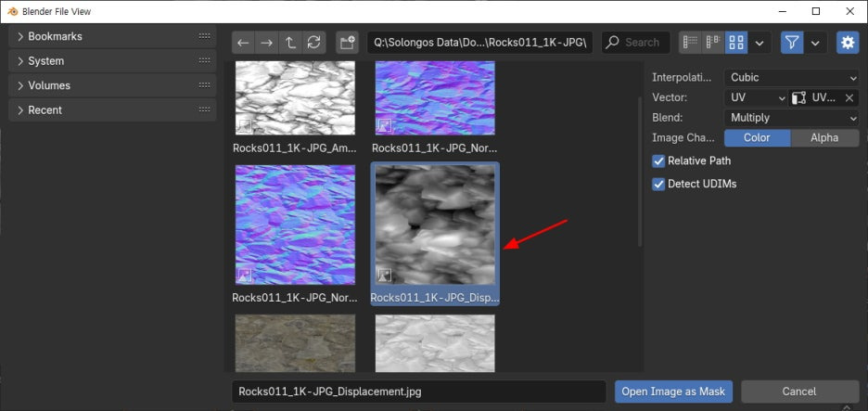Select Color image channel

click(x=758, y=138)
